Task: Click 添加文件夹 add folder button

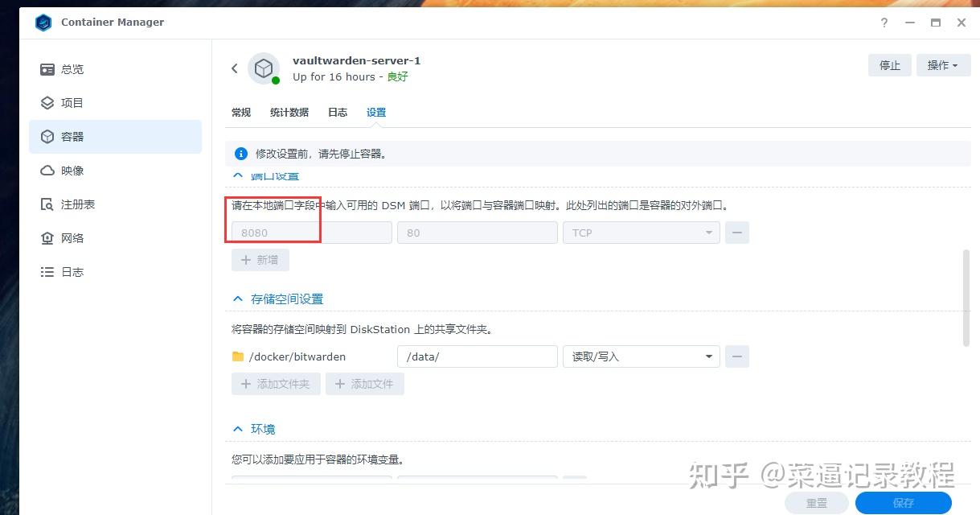Action: [276, 384]
